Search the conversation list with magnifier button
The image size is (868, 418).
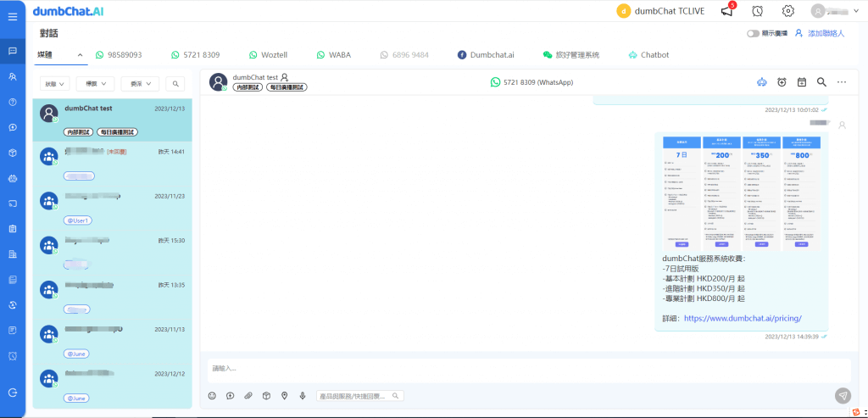pyautogui.click(x=175, y=84)
